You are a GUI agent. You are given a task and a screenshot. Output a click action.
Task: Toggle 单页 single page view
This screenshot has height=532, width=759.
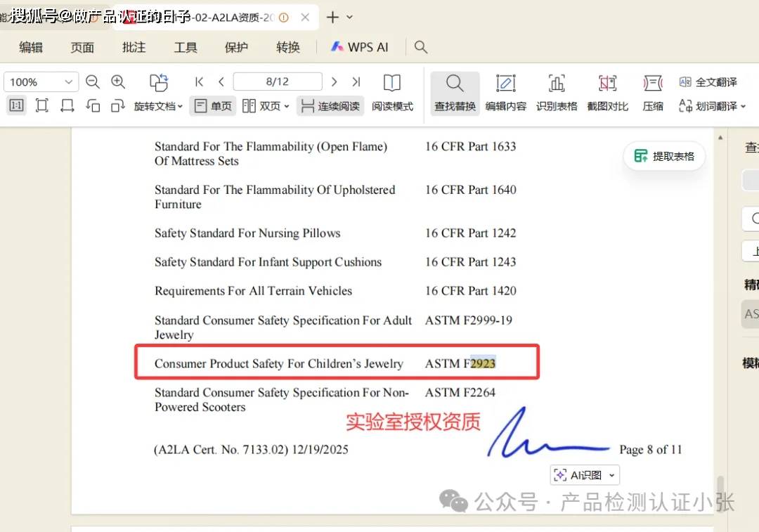click(213, 106)
